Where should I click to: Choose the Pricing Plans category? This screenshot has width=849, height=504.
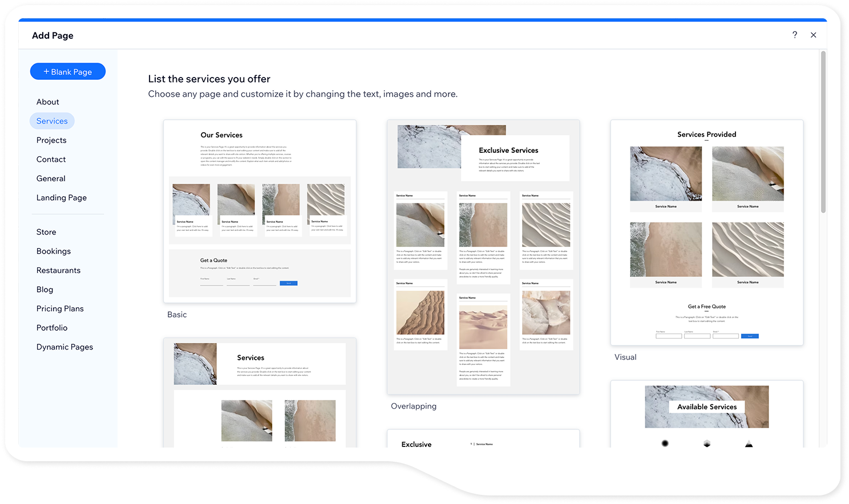(60, 309)
